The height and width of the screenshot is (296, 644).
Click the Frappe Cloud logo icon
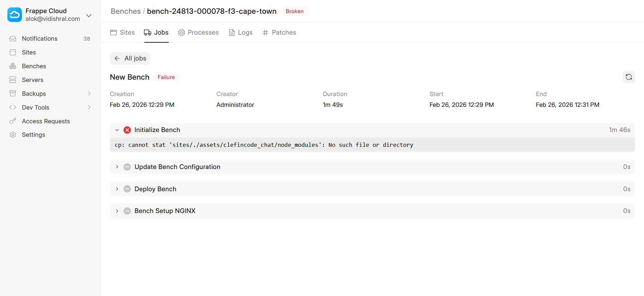coord(14,15)
